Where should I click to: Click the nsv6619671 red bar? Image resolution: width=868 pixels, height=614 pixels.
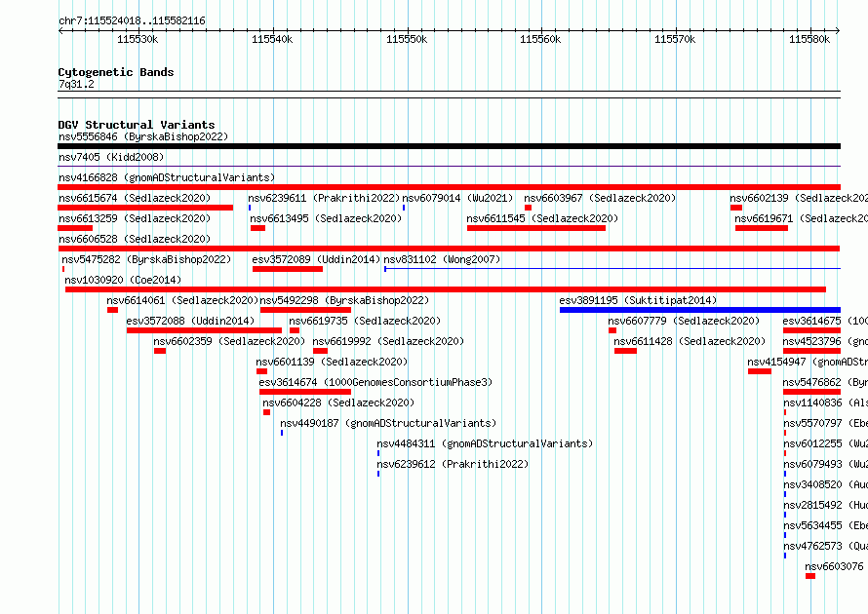pos(762,228)
